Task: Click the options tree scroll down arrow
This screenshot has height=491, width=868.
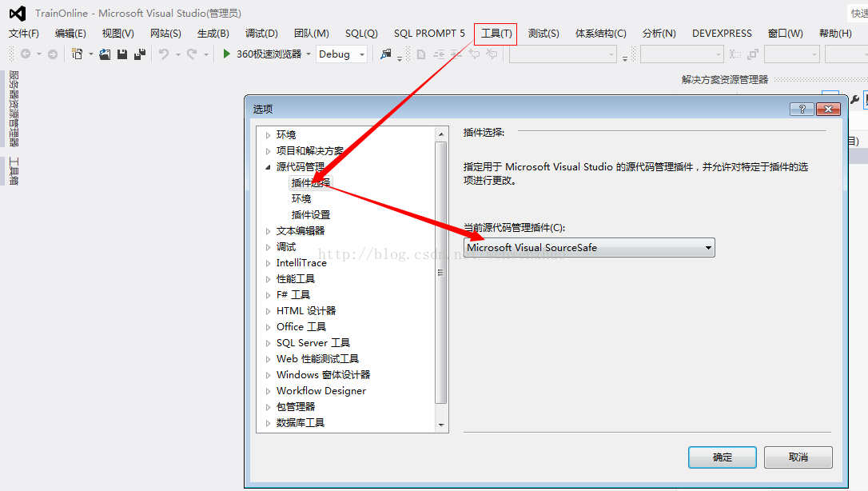Action: pyautogui.click(x=441, y=425)
